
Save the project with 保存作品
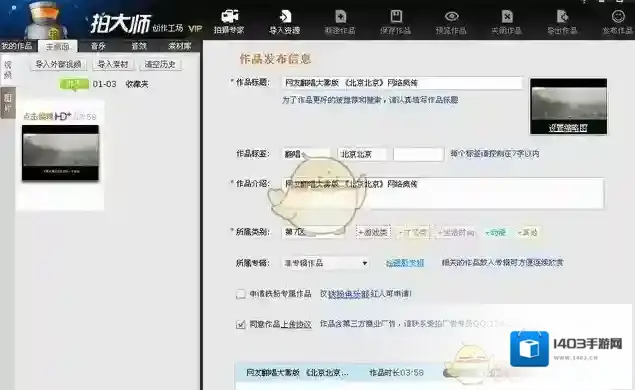[395, 22]
